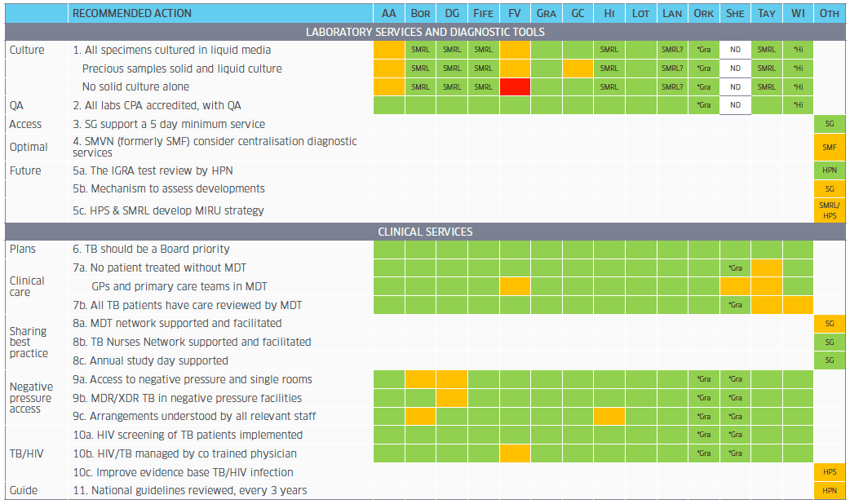Image resolution: width=850 pixels, height=504 pixels.
Task: Click '9c. Arrangements understood by all relevant staff'
Action: (x=194, y=416)
